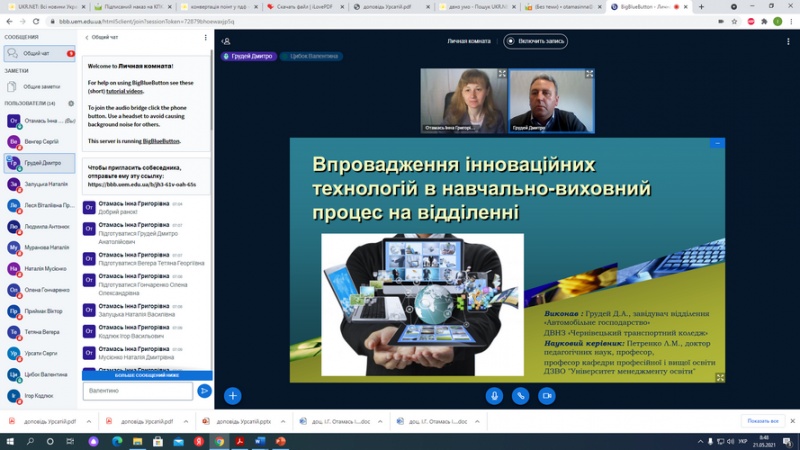Viewport: 800px width, 450px height.
Task: Select user Муранова Наталія
Action: [39, 247]
